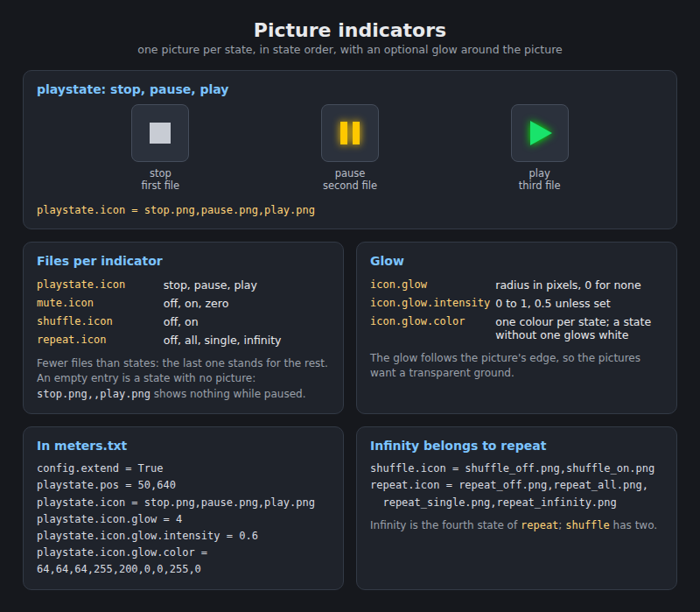This screenshot has width=700, height=612.
Task: Click 'Infinity is the fourth state' note
Action: point(514,525)
